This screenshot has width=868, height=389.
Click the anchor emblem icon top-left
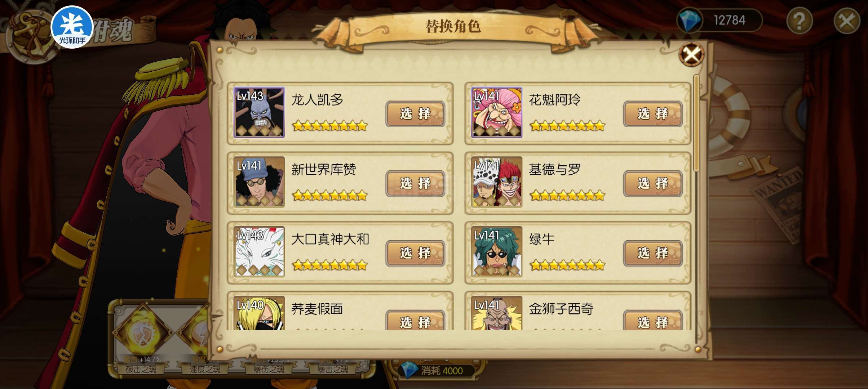(x=32, y=36)
